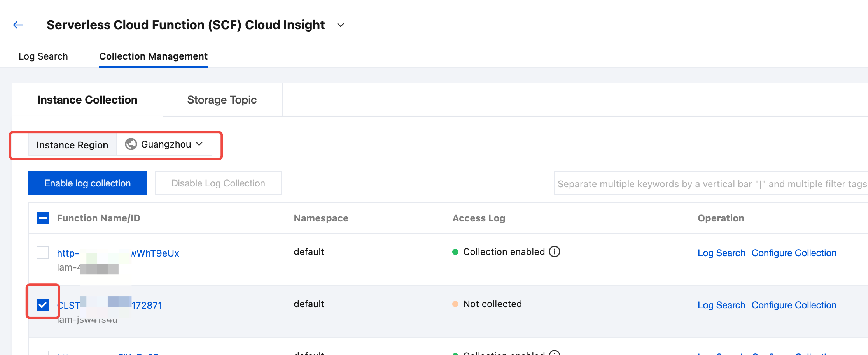Select the Instance Collection tab
The width and height of the screenshot is (868, 355).
[x=87, y=100]
